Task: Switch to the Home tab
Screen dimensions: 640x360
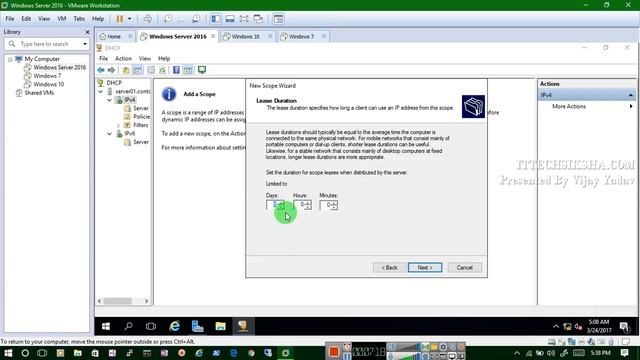Action: 114,36
